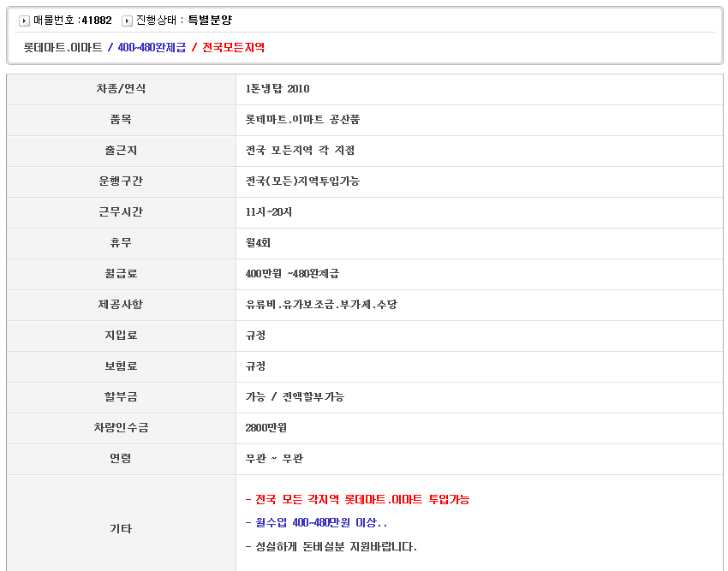The width and height of the screenshot is (728, 571).
Task: Select 전국(모든)지역투입가능 value
Action: [x=302, y=181]
